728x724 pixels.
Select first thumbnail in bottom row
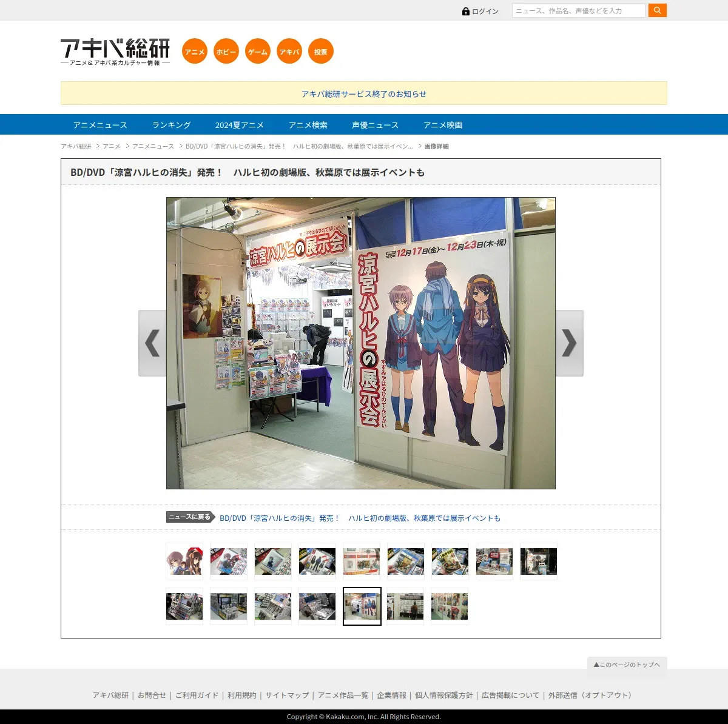(x=184, y=606)
